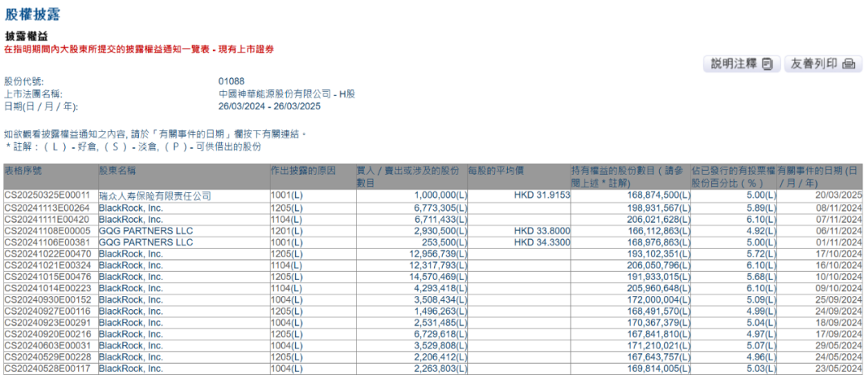868x375 pixels.
Task: Open the 25/09/2024 event date link
Action: pos(842,299)
